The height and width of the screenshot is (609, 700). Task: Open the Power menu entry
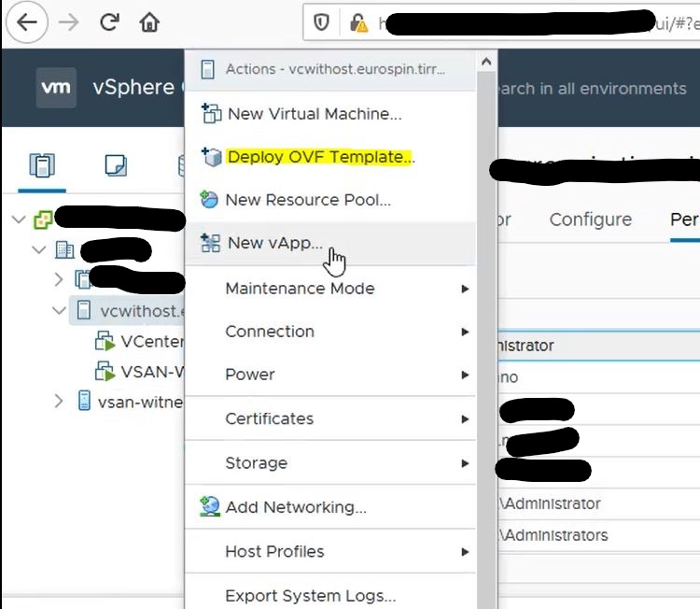click(x=330, y=375)
